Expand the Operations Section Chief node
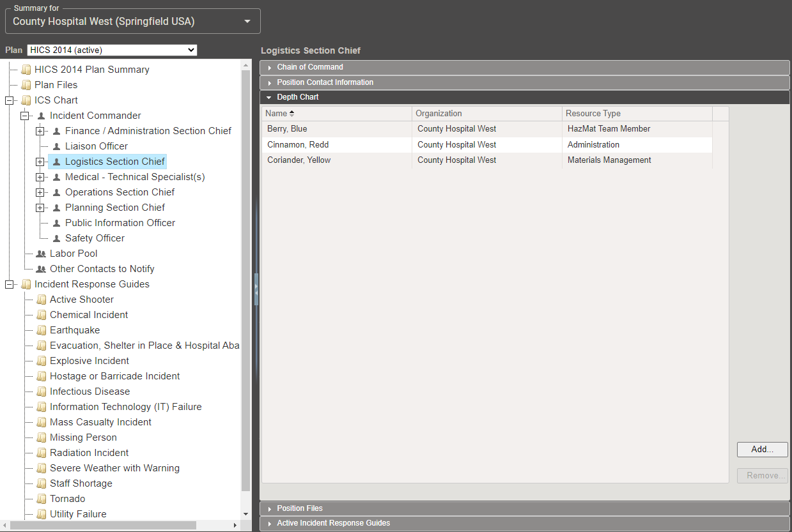The height and width of the screenshot is (532, 792). (40, 192)
